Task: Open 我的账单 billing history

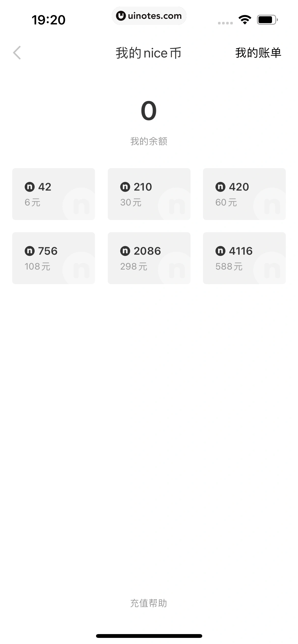Action: coord(258,53)
